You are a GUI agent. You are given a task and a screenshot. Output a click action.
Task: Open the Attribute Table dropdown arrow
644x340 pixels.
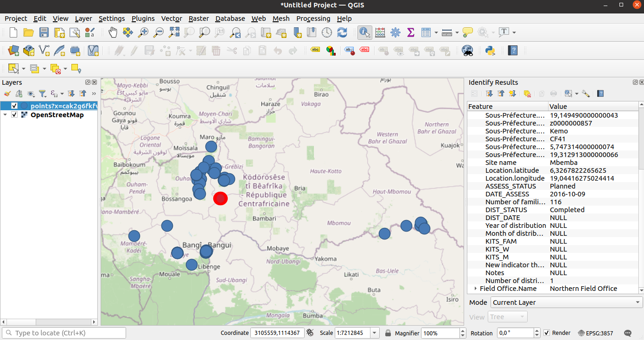(436, 32)
